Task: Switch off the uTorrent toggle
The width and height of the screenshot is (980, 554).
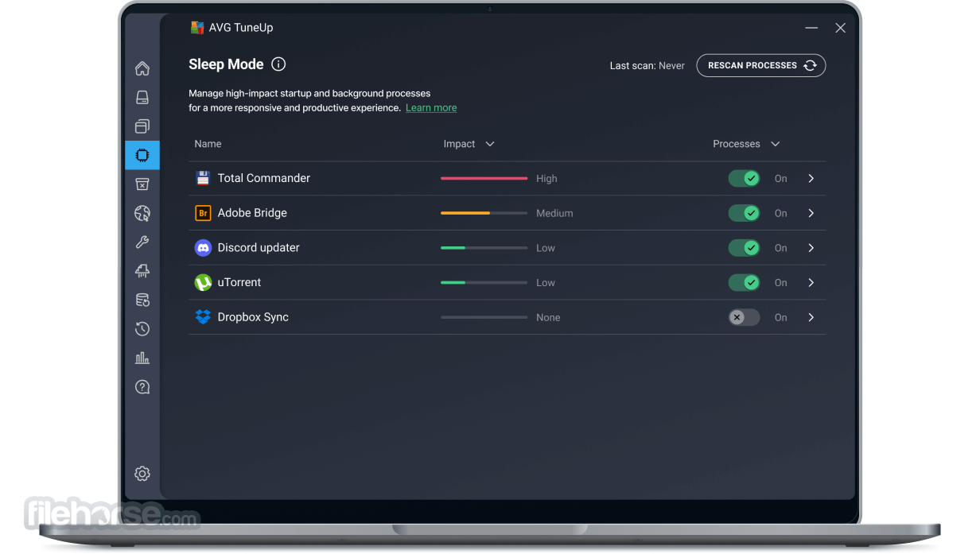Action: click(x=745, y=282)
